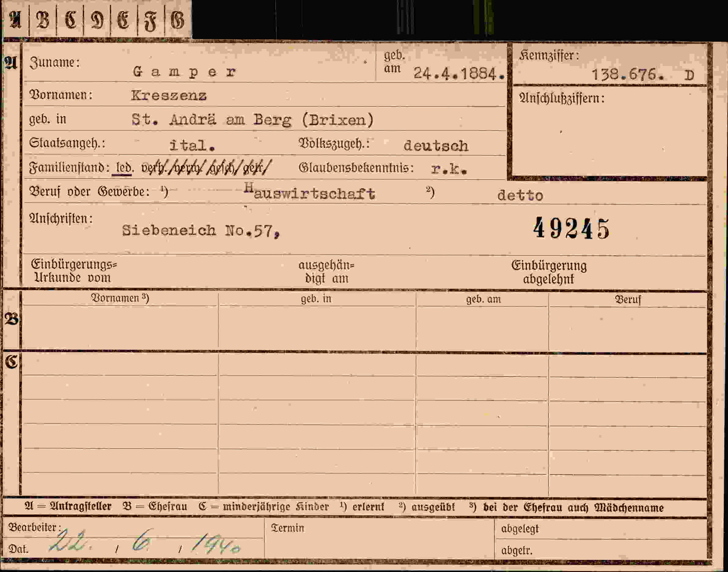This screenshot has height=572, width=728.
Task: Click 'geb. in' column header in section B
Action: [x=316, y=299]
